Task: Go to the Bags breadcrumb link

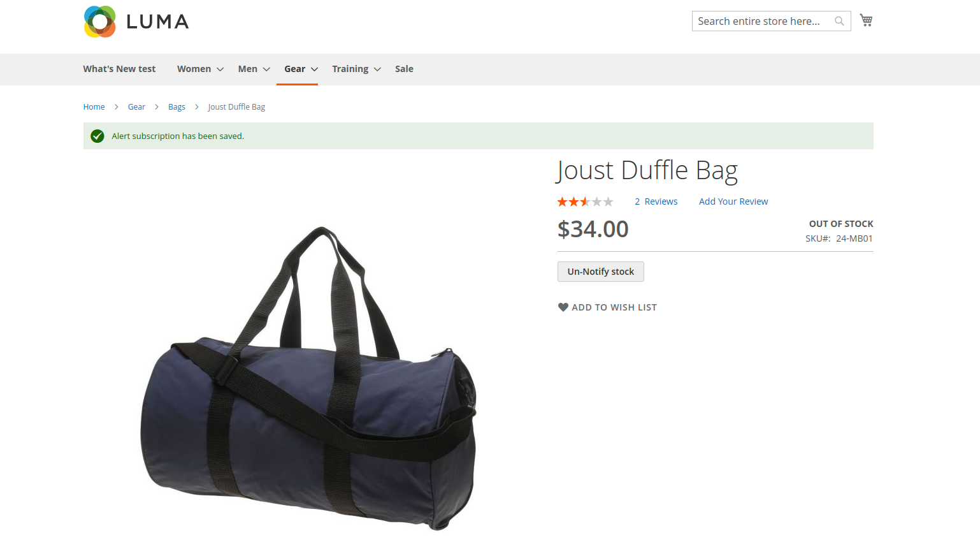Action: coord(177,107)
